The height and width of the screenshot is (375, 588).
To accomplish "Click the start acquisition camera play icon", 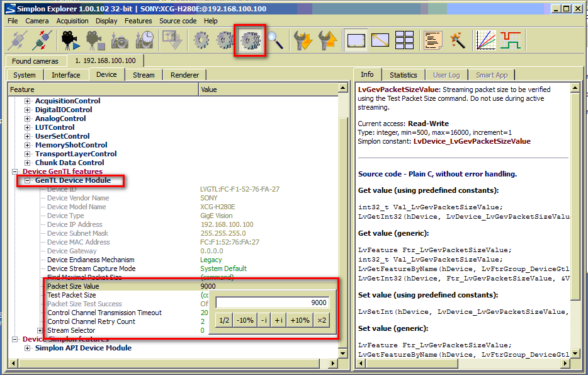I will click(x=69, y=41).
